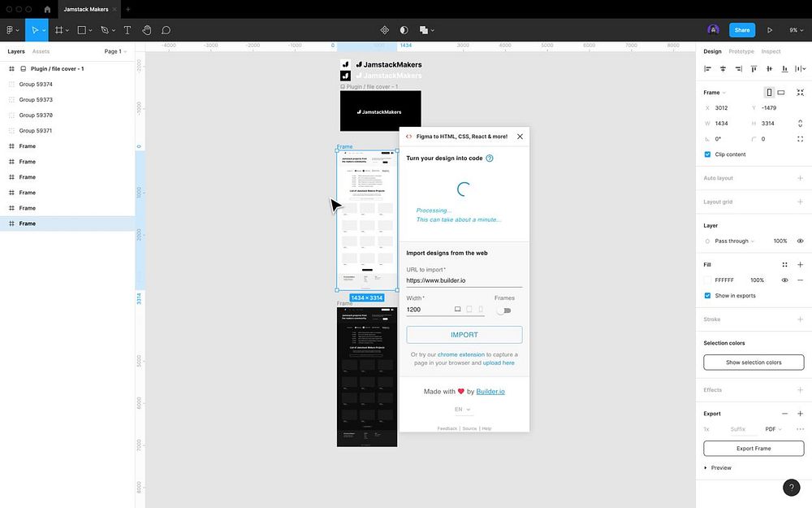Switch to the Inspect tab
The image size is (812, 508).
(x=771, y=51)
